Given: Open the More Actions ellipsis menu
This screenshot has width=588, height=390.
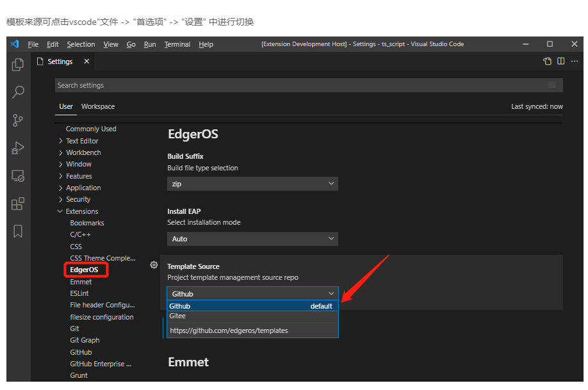Looking at the screenshot, I should coord(575,61).
